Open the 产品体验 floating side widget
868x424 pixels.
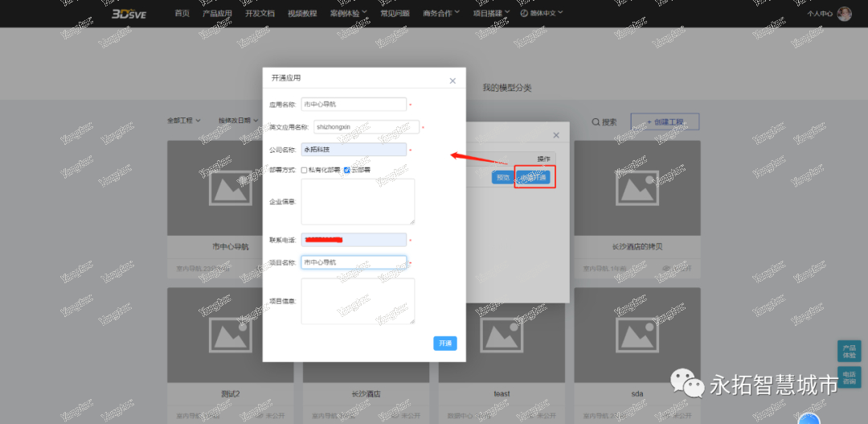pyautogui.click(x=849, y=352)
